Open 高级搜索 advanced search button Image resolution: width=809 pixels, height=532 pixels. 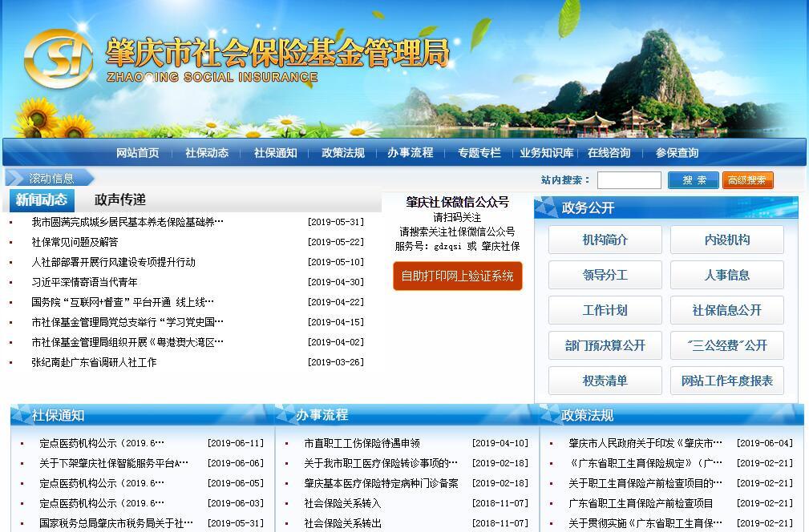point(747,180)
